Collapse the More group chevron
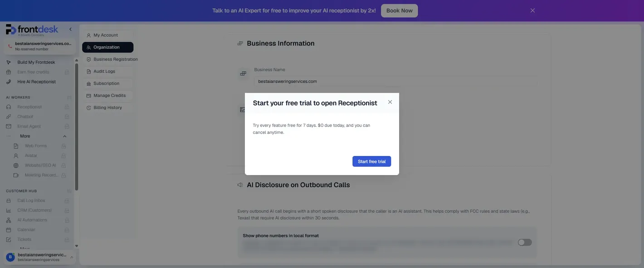This screenshot has width=644, height=268. pos(64,136)
